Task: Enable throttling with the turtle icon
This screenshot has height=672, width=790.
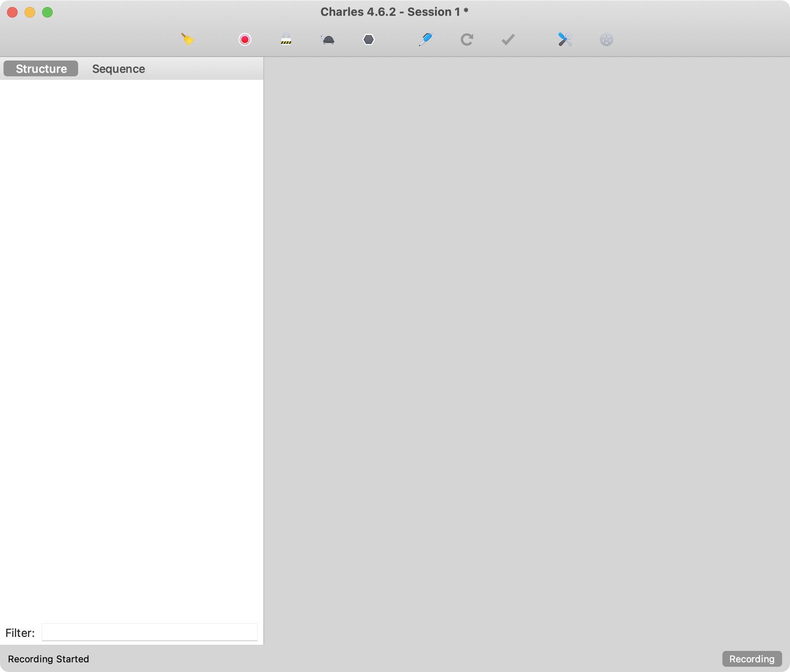Action: (328, 40)
